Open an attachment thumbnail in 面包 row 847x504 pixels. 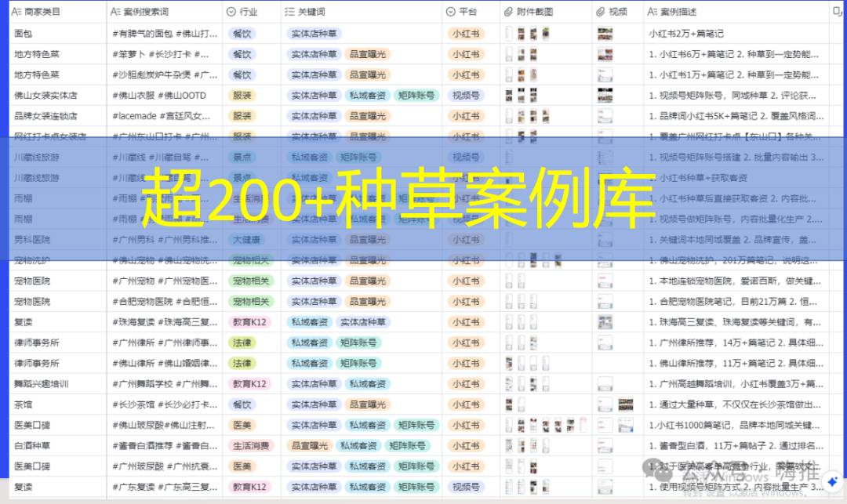click(x=508, y=33)
